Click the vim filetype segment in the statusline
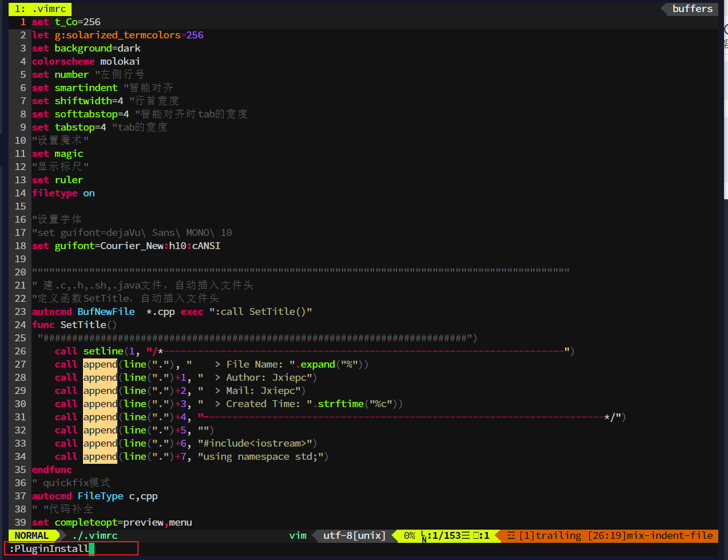 (298, 535)
